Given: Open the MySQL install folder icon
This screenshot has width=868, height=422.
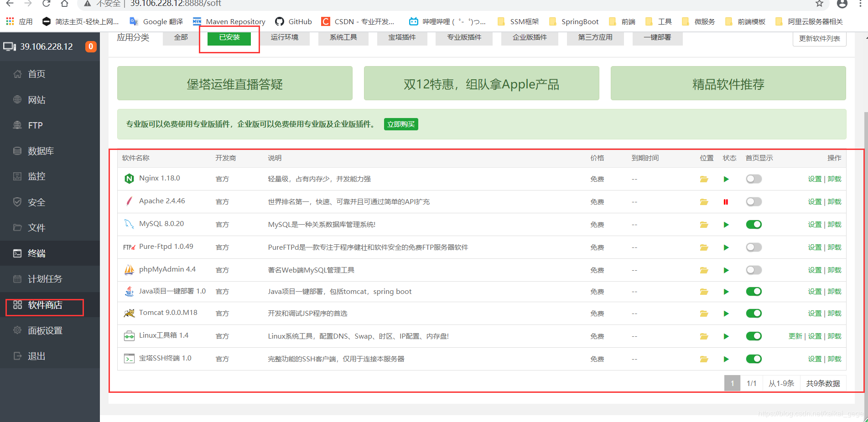Looking at the screenshot, I should 704,225.
